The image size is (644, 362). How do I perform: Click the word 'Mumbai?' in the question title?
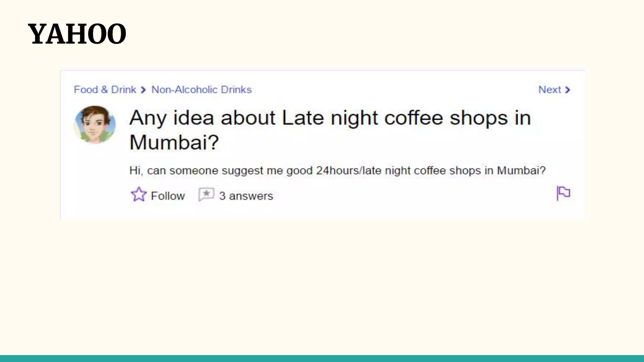point(174,142)
